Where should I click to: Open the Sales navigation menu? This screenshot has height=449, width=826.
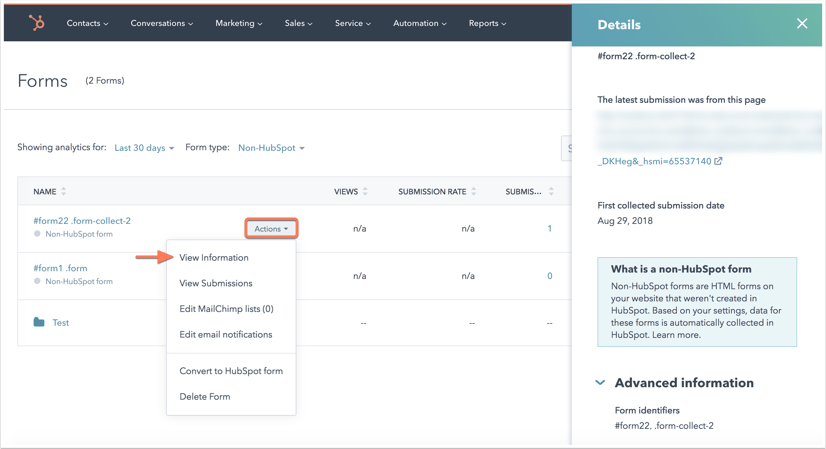(x=298, y=23)
